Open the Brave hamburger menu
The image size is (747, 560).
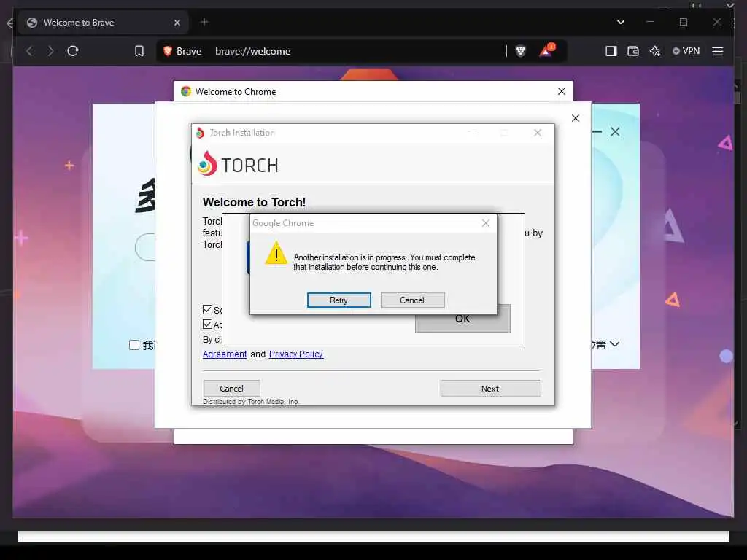[718, 51]
